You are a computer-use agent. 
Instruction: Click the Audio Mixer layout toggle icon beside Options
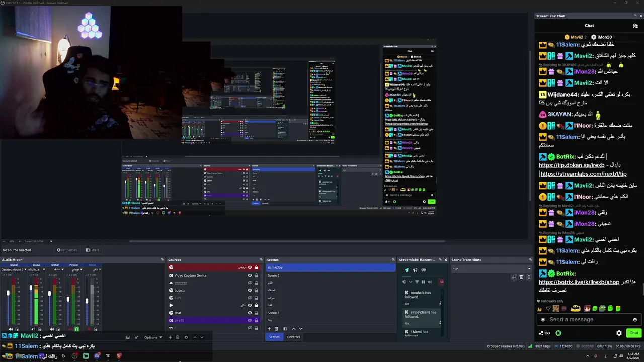[x=128, y=337]
